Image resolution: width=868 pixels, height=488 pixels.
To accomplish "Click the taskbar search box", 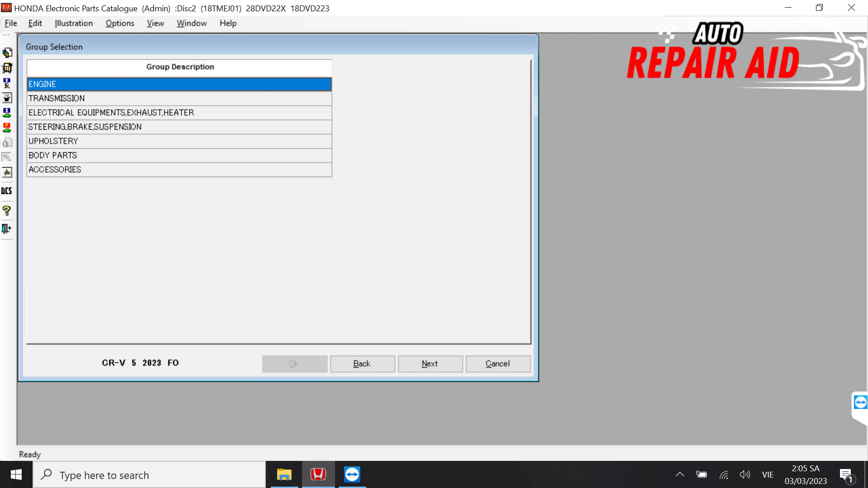I will click(x=149, y=475).
